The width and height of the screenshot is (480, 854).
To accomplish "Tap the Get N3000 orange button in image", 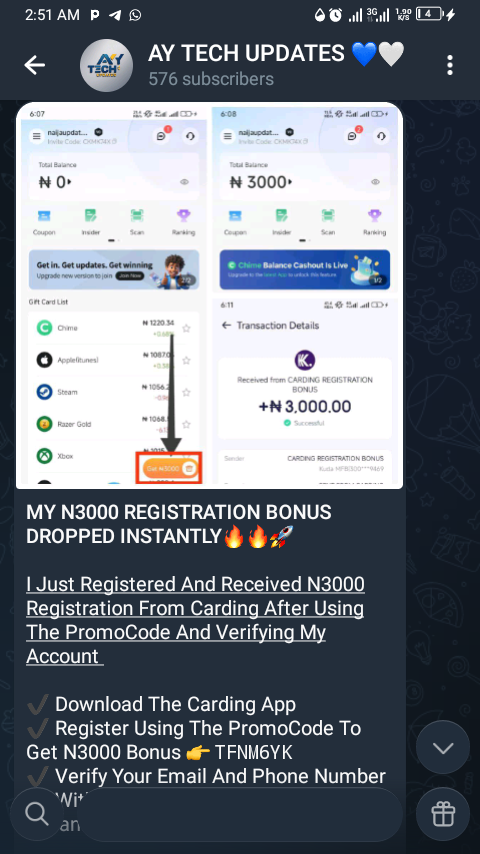I will coord(169,468).
